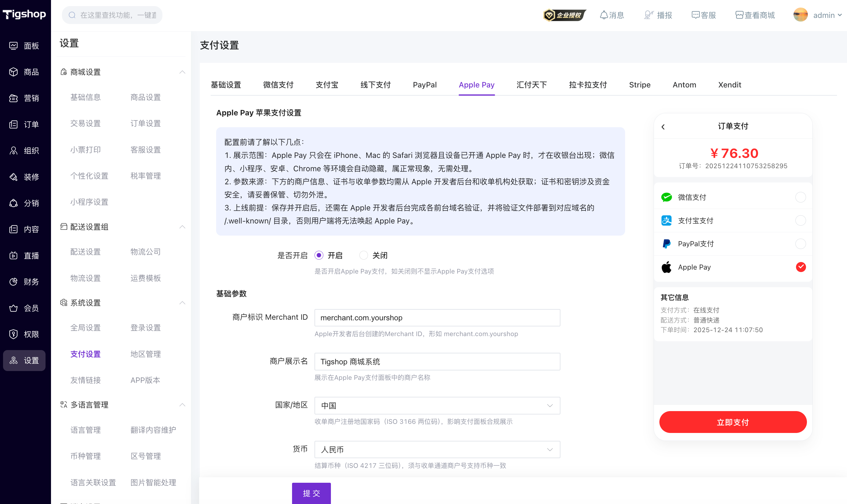Open the 货币 dropdown showing 人民币
The height and width of the screenshot is (504, 847).
click(x=437, y=449)
